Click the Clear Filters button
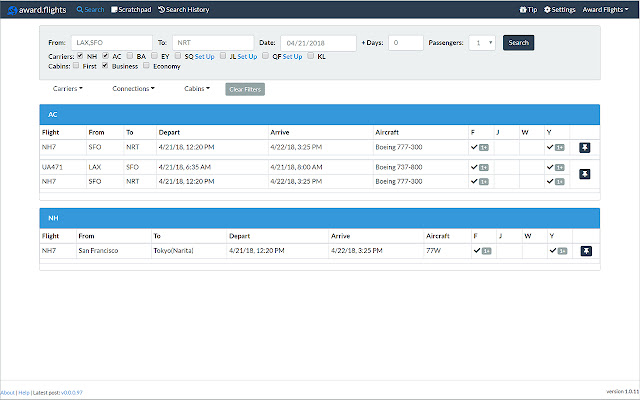The width and height of the screenshot is (640, 400). (245, 89)
